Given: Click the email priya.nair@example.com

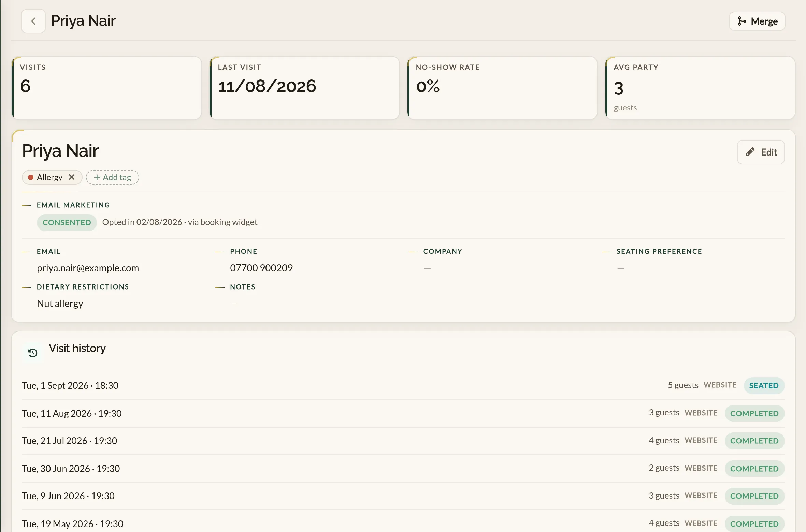Looking at the screenshot, I should click(x=88, y=268).
